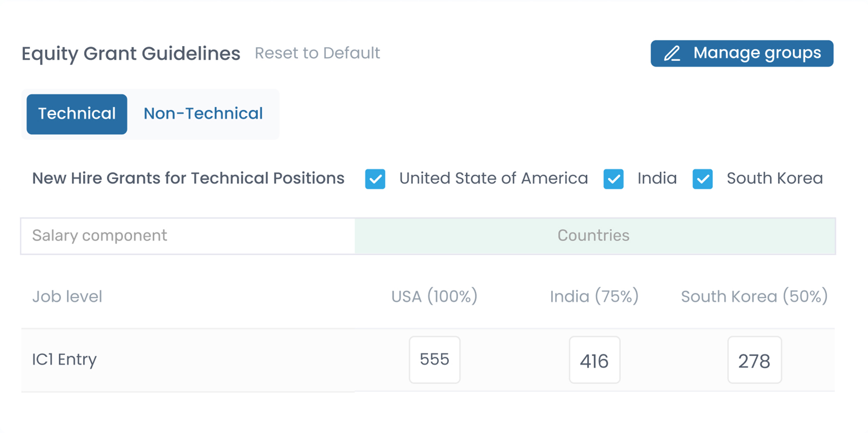Edit the South Korea value 278
Viewport: 868px width, 433px height.
(754, 360)
